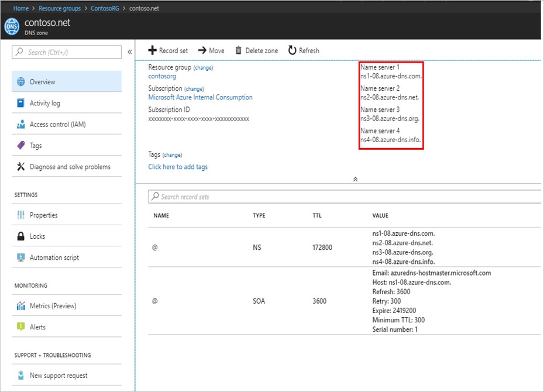Click the 172800 TTL value
This screenshot has height=392, width=544.
click(x=322, y=247)
